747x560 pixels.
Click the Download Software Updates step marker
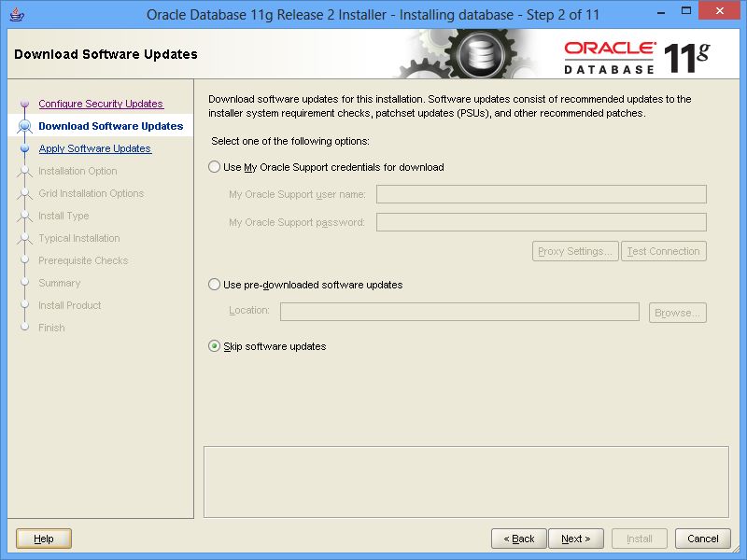[x=25, y=126]
